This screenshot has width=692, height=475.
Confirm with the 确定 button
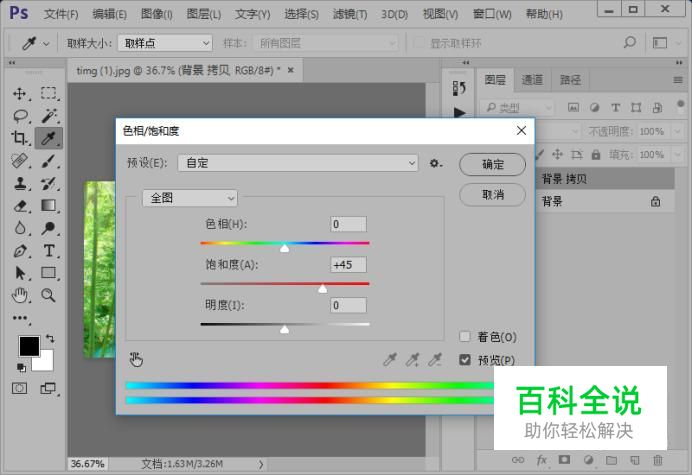pos(493,164)
